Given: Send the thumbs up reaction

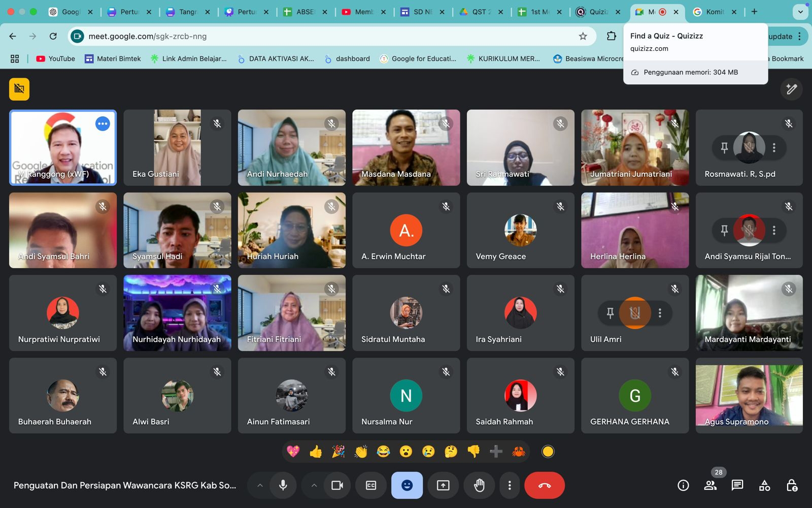Looking at the screenshot, I should pyautogui.click(x=316, y=451).
